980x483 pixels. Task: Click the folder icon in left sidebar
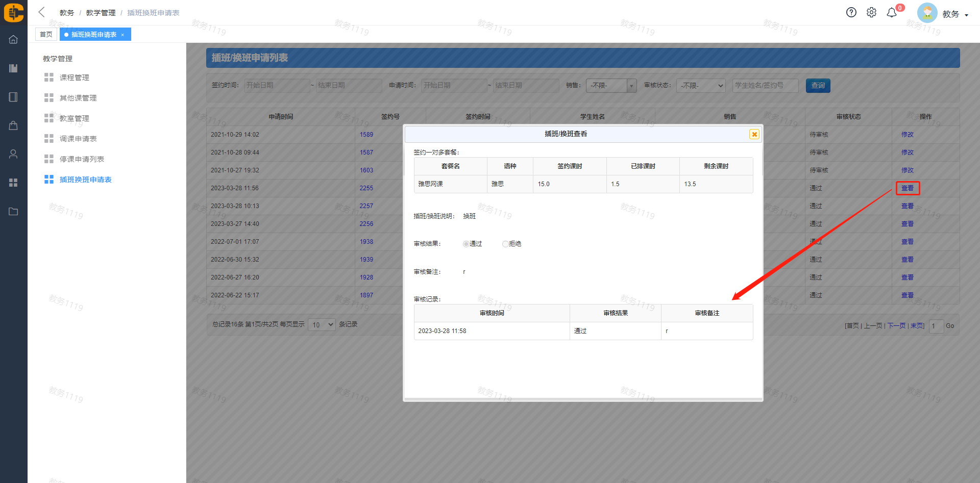pyautogui.click(x=13, y=211)
